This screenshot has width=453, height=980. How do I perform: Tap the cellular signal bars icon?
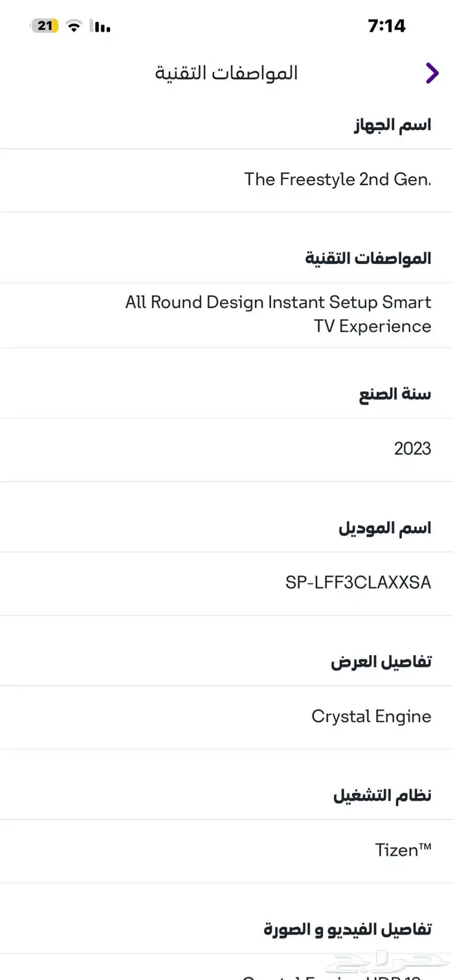coord(102,27)
